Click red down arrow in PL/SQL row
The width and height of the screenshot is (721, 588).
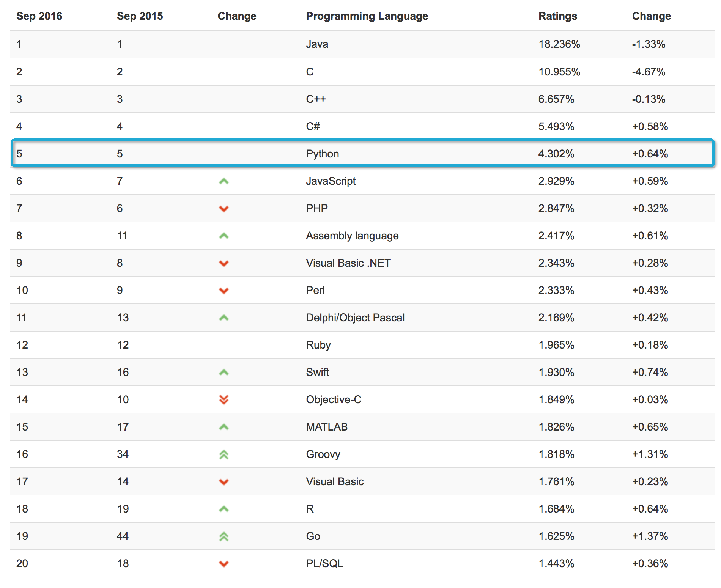224,564
